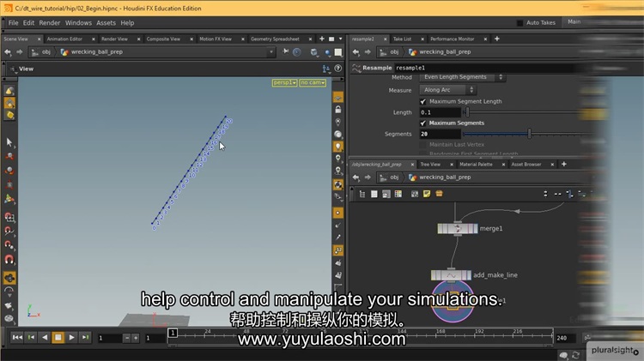The height and width of the screenshot is (361, 644).
Task: Switch to the Take List tab
Action: click(x=402, y=39)
